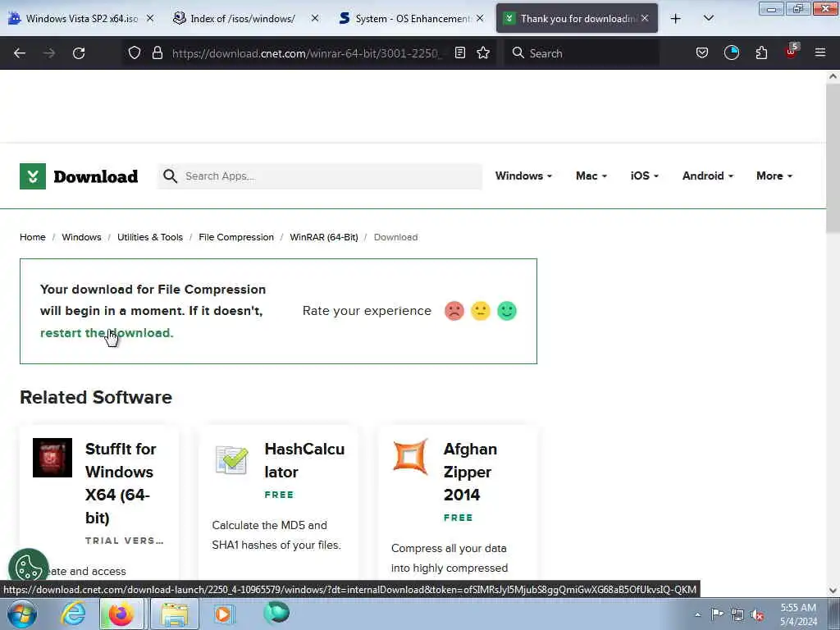
Task: Open the StuffIt for Windows thumbnail icon
Action: (x=52, y=458)
